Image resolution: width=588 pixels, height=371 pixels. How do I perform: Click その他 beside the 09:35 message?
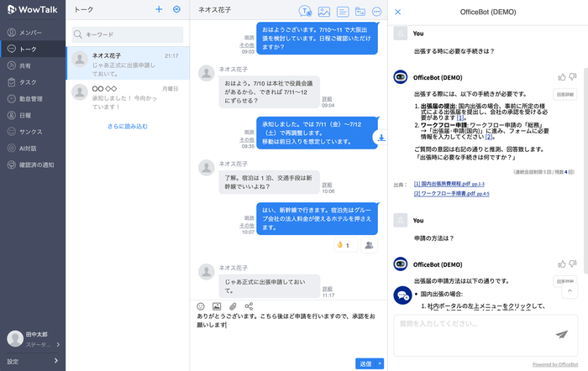247,140
